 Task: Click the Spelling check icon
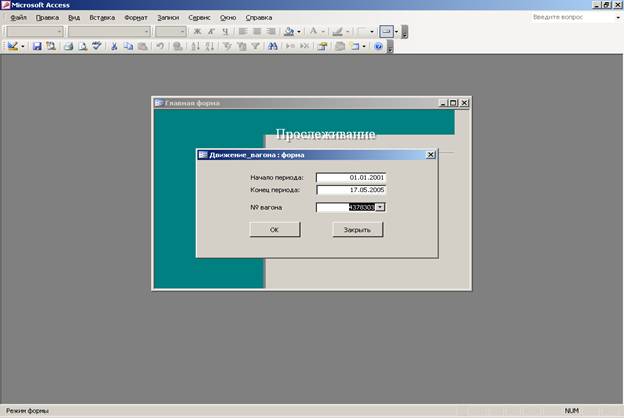[x=96, y=46]
